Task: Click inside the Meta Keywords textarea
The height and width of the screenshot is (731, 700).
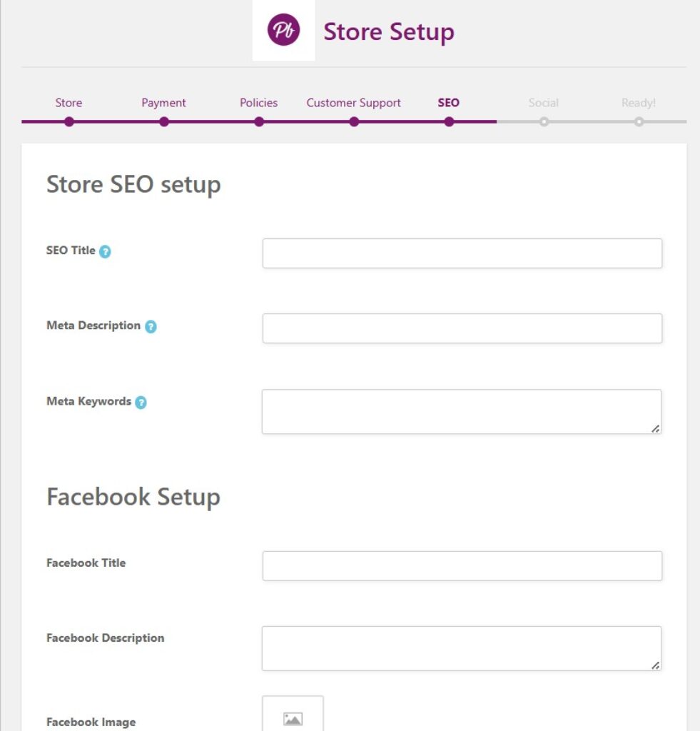Action: pos(461,411)
